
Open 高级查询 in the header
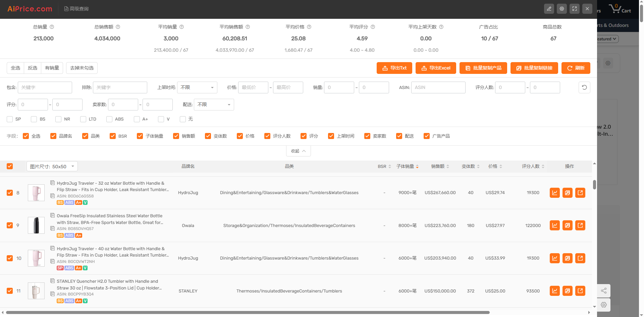tap(76, 9)
